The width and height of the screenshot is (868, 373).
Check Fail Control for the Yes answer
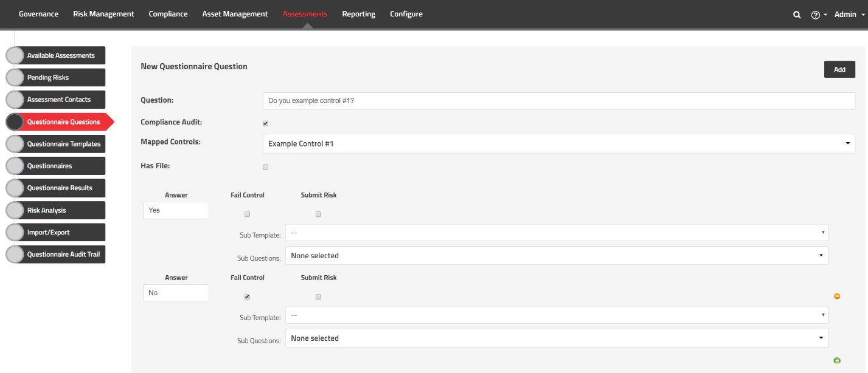pos(247,214)
